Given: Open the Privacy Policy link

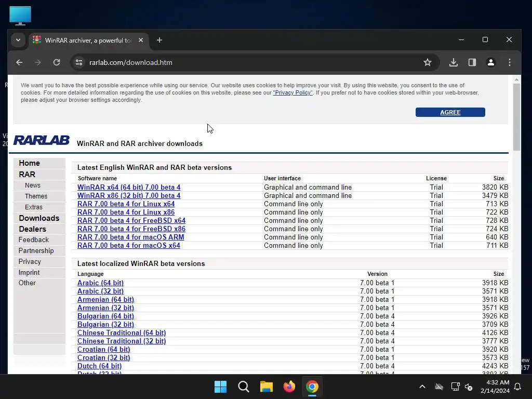Looking at the screenshot, I should tap(292, 92).
